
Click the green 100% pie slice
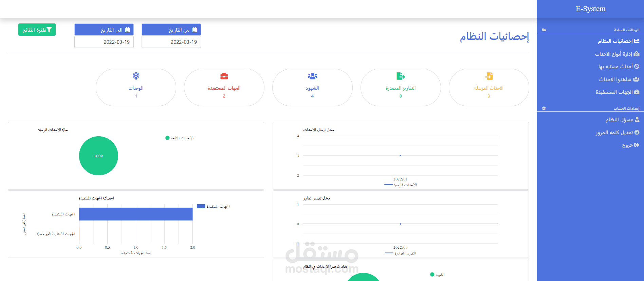[x=98, y=156]
